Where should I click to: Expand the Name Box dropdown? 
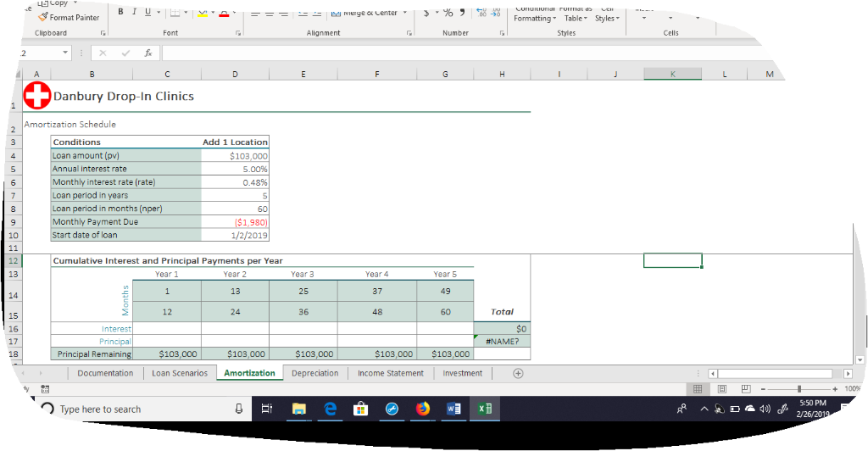coord(65,53)
